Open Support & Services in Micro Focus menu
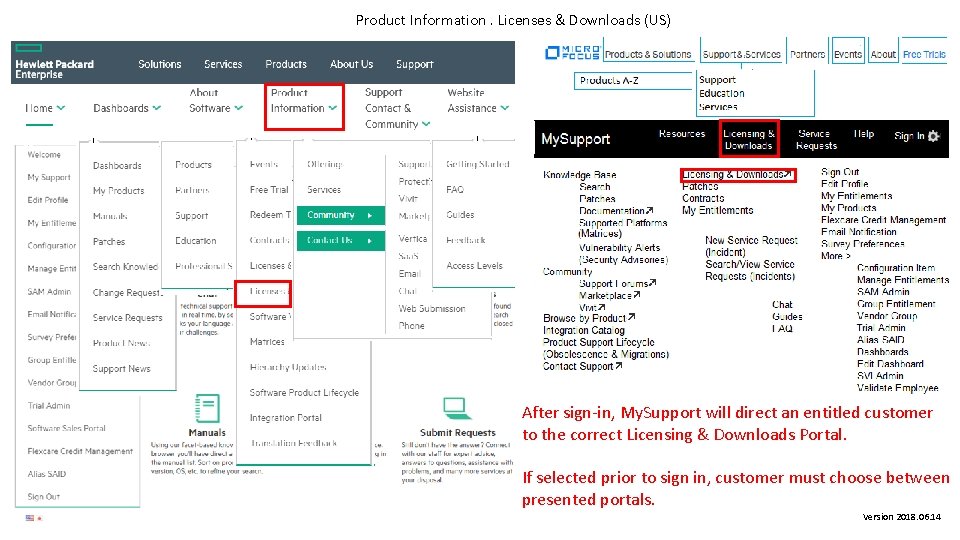Screen dimensions: 960x540 pos(741,54)
